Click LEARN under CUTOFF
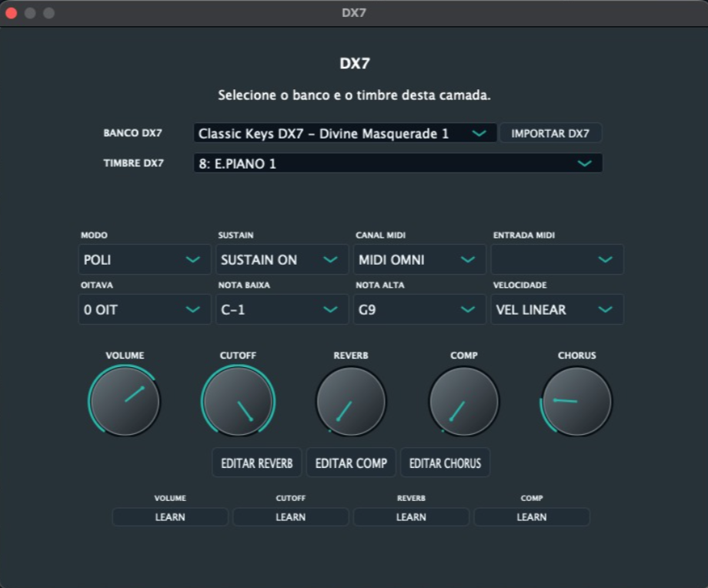 pyautogui.click(x=291, y=517)
